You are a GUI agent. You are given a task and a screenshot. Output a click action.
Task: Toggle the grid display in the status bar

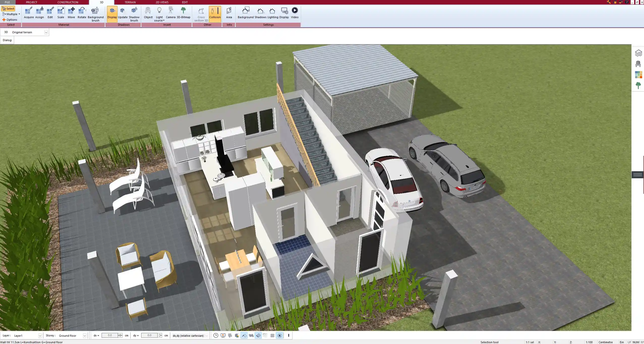(x=272, y=335)
